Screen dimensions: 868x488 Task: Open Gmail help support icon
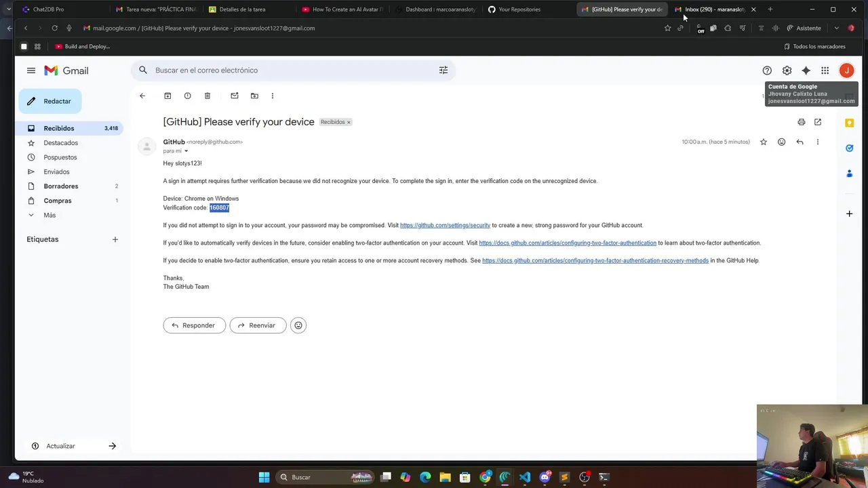[x=767, y=70]
